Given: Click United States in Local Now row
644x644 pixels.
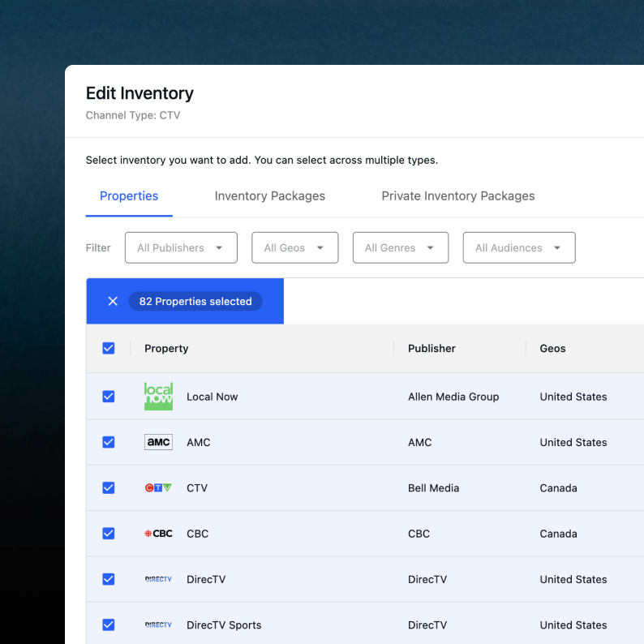Looking at the screenshot, I should pos(573,397).
